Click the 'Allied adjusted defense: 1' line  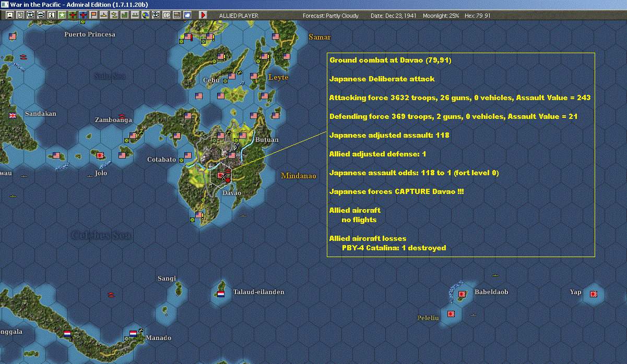point(378,154)
